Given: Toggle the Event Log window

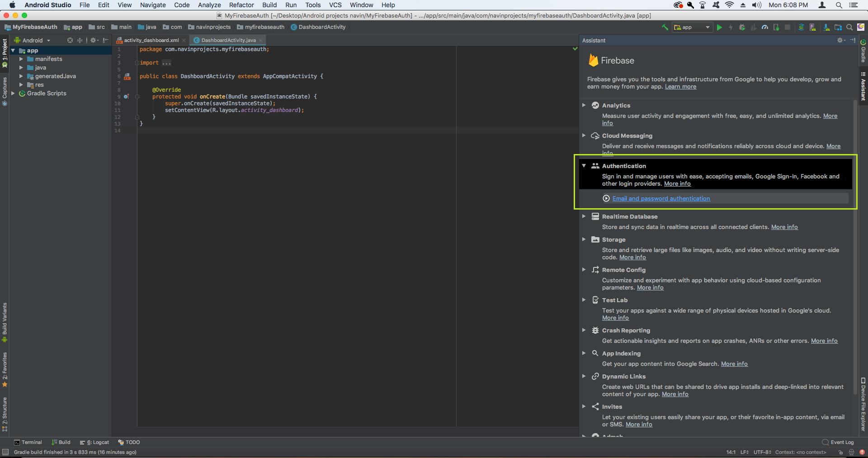Looking at the screenshot, I should (x=838, y=442).
